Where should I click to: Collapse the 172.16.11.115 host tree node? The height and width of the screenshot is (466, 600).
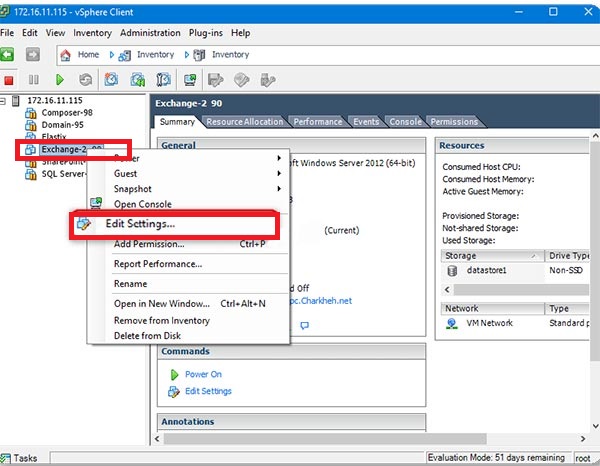[3, 101]
